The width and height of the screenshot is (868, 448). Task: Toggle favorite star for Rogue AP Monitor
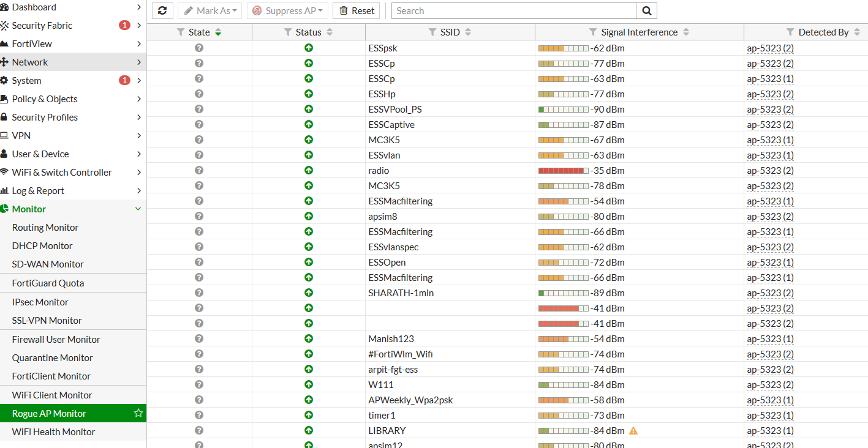coord(138,413)
